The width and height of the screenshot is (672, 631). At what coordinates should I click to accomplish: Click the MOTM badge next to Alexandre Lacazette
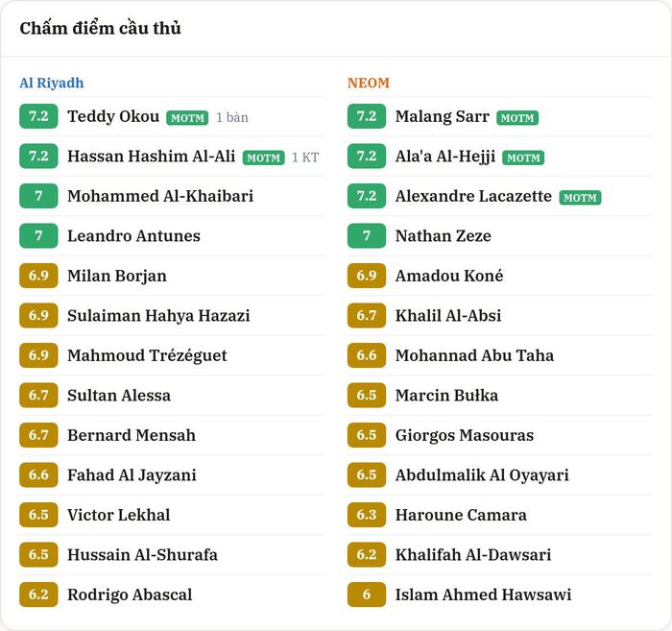(580, 198)
